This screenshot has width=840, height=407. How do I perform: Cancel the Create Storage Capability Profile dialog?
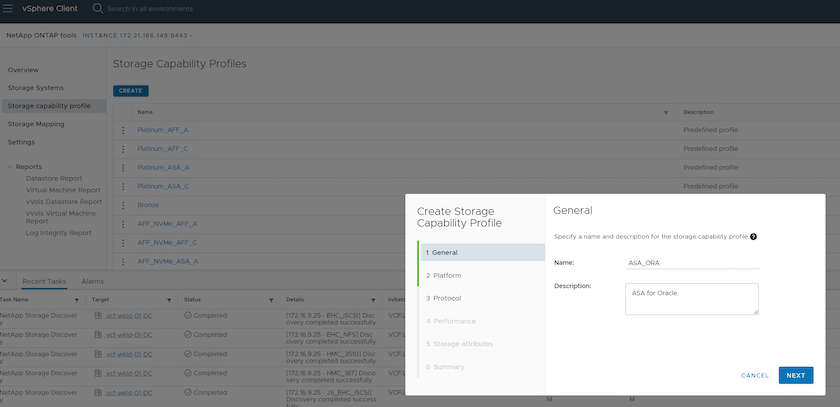755,375
